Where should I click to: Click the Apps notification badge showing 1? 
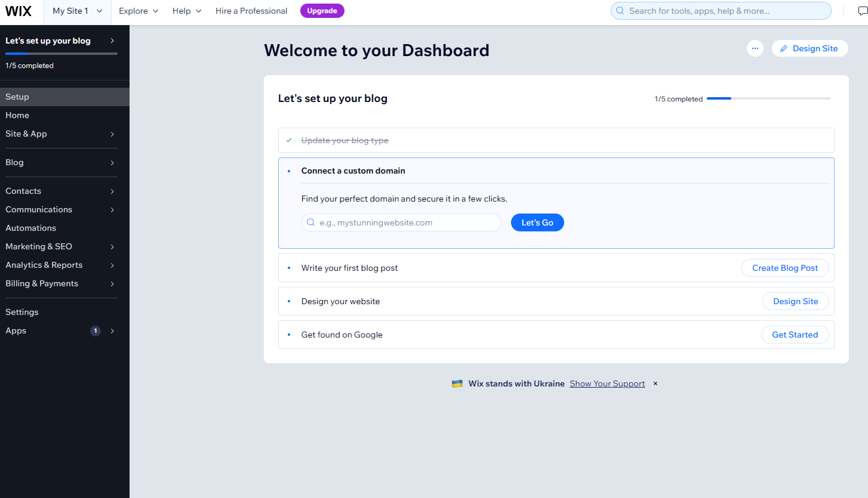point(96,330)
